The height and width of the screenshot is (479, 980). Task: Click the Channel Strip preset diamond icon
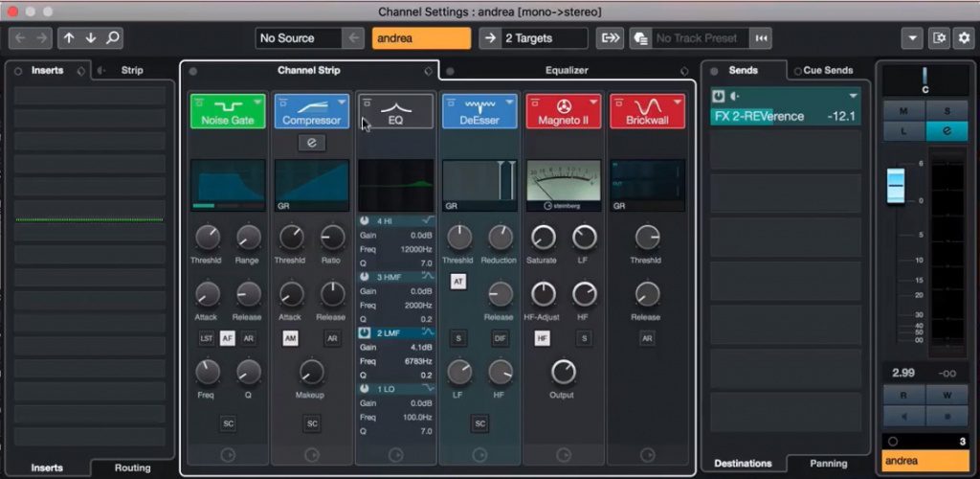coord(428,71)
